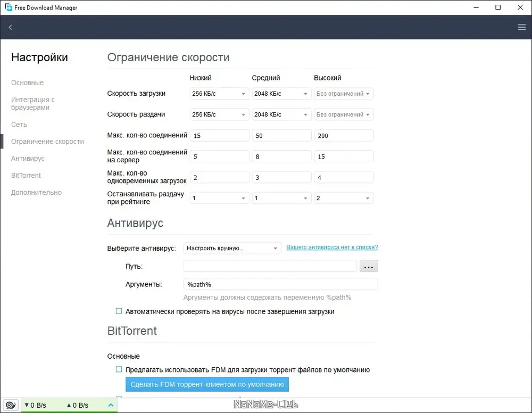Click the Антивирус section heading

coord(135,223)
